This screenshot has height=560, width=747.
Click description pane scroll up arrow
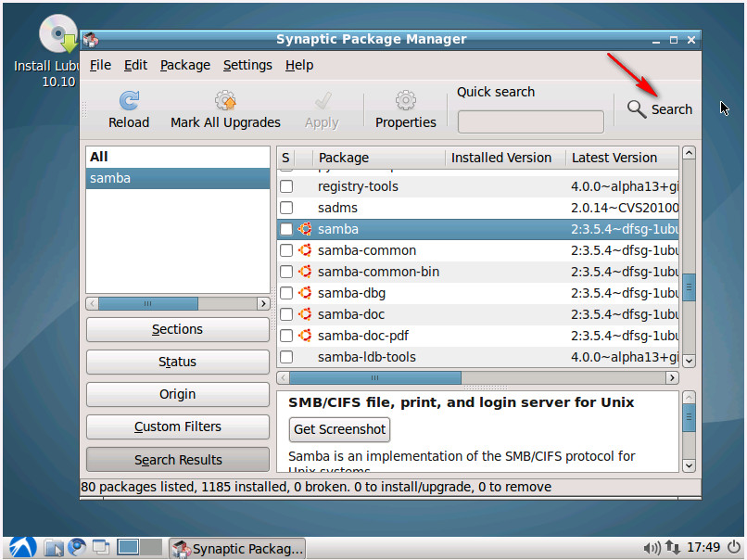(x=689, y=398)
